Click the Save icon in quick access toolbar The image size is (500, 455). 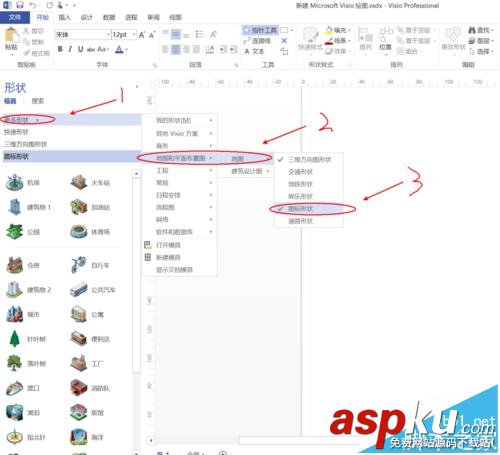20,5
